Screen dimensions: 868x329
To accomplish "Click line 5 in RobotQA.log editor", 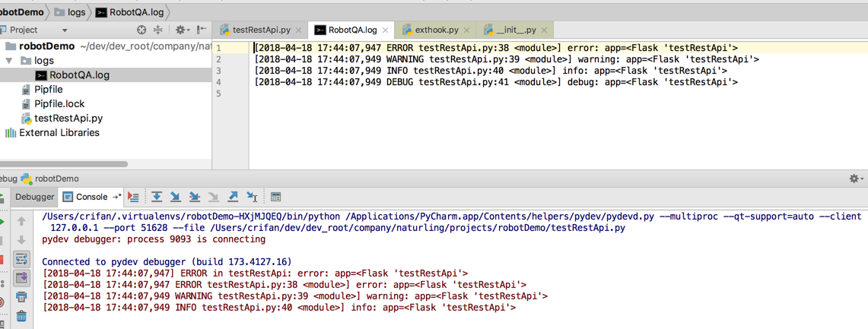I will 558,93.
